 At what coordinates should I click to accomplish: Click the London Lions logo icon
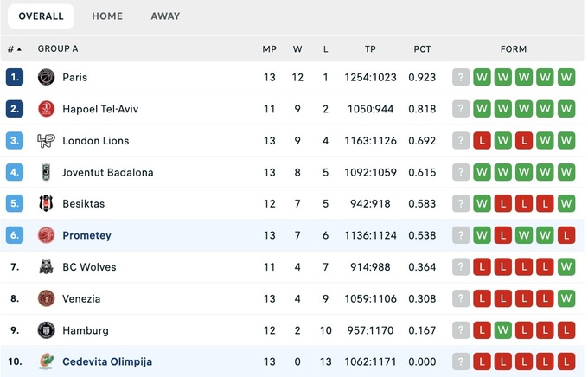pos(47,141)
